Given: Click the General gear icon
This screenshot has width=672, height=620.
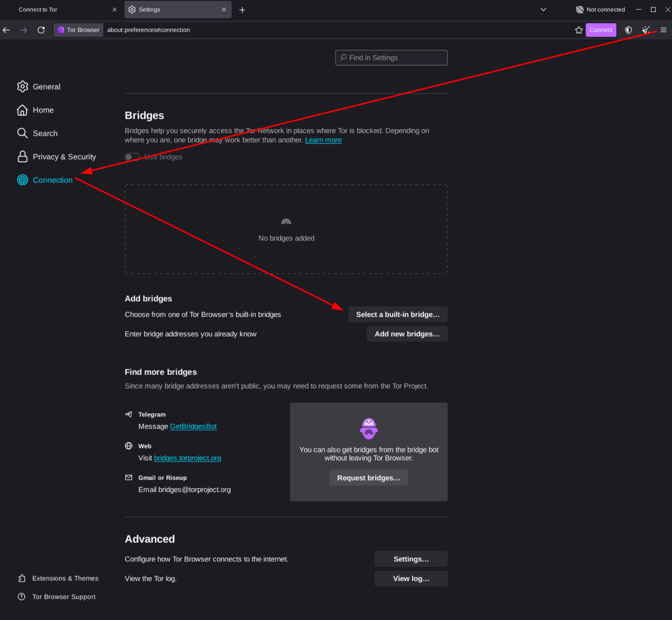Looking at the screenshot, I should [23, 87].
